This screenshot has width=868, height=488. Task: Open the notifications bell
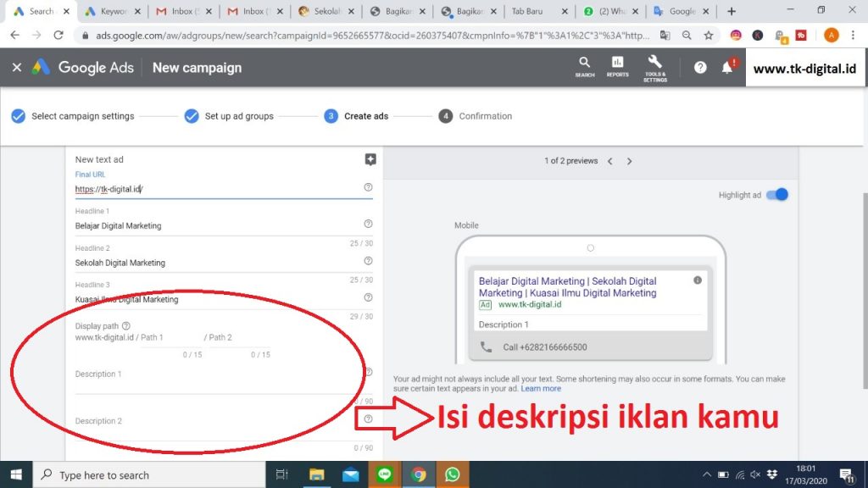[x=727, y=68]
